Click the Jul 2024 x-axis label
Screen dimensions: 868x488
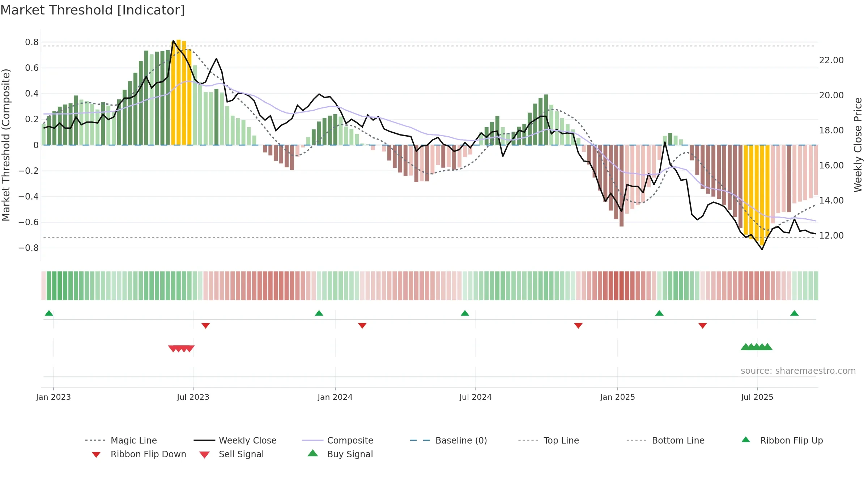476,397
